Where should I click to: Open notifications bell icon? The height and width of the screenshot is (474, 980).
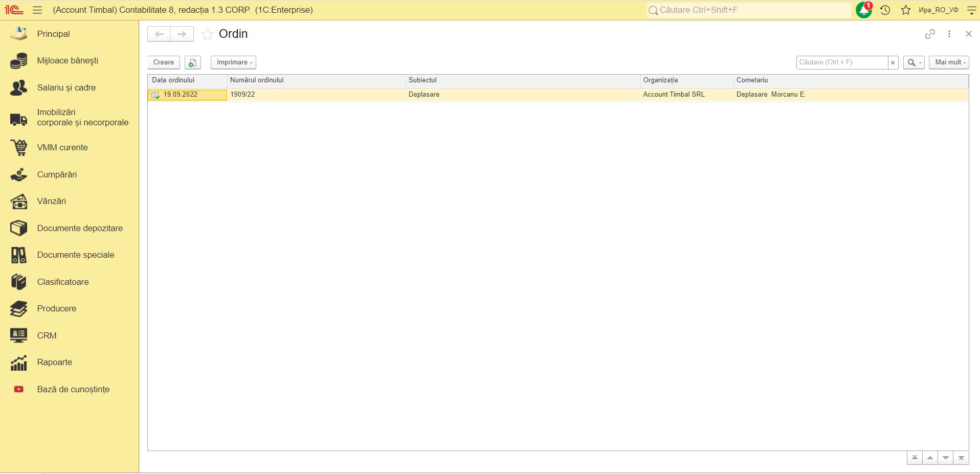(864, 10)
